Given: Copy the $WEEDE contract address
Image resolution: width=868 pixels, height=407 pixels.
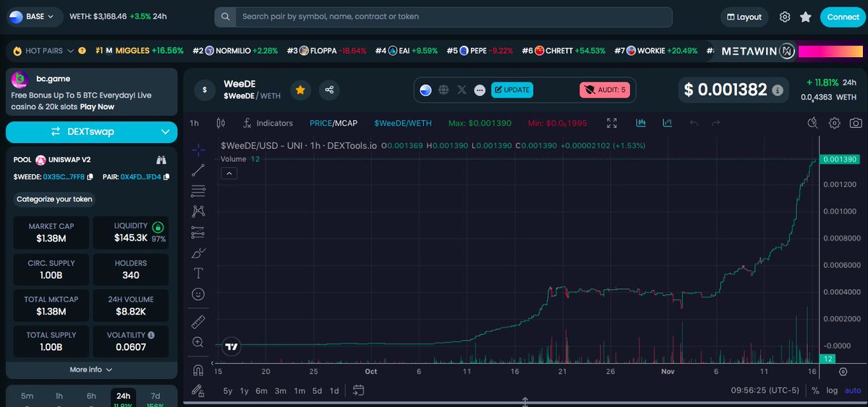Looking at the screenshot, I should pyautogui.click(x=90, y=176).
